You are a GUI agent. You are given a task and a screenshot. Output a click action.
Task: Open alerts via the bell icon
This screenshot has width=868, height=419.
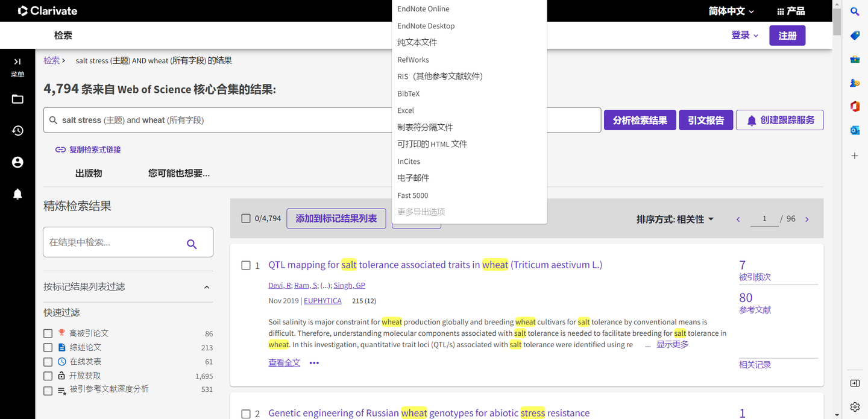tap(17, 193)
